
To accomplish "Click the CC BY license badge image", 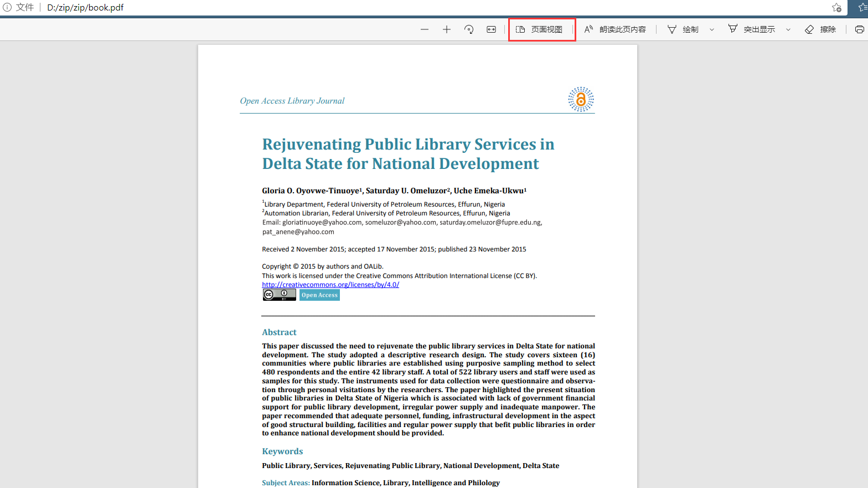I will point(279,295).
